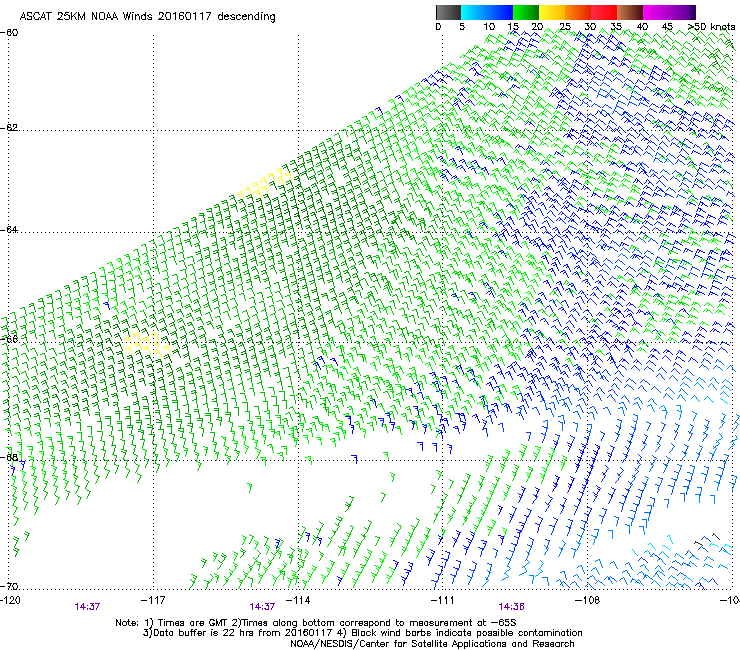740x650 pixels.
Task: Click the yellow wind barb cluster near -63 latitude
Action: tap(264, 184)
